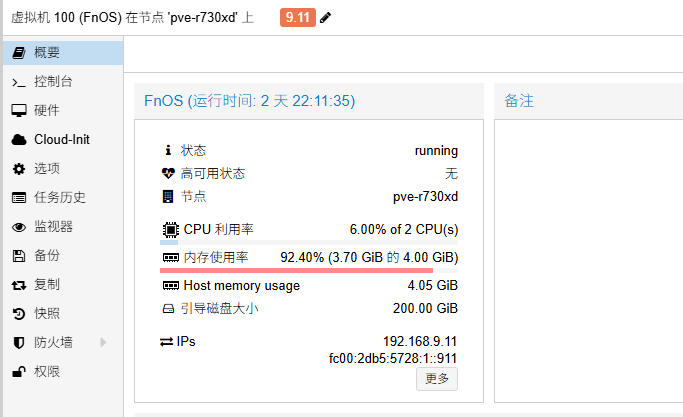Click the 监视器 eye icon
Image resolution: width=683 pixels, height=417 pixels.
pos(18,227)
